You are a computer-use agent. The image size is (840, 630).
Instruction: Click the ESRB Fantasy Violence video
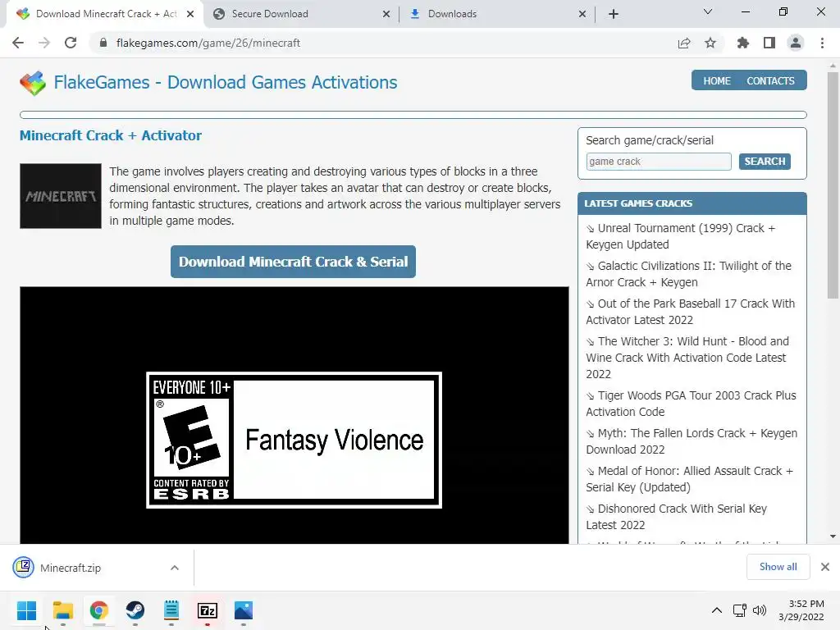(x=294, y=415)
